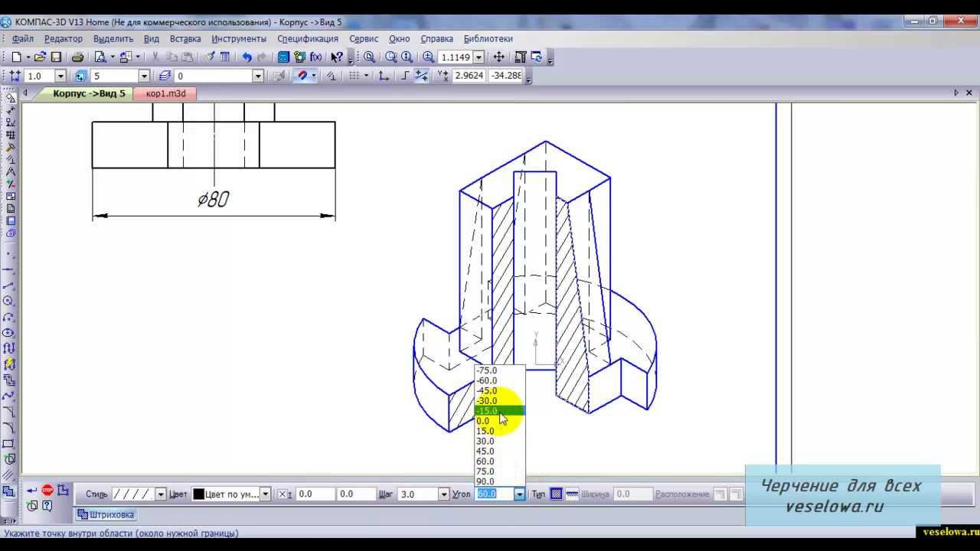Choose the area hatch type icon
The height and width of the screenshot is (551, 980).
tap(557, 494)
